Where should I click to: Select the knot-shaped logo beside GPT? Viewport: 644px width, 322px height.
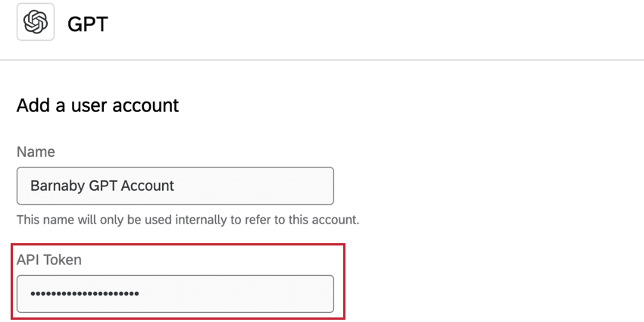36,22
